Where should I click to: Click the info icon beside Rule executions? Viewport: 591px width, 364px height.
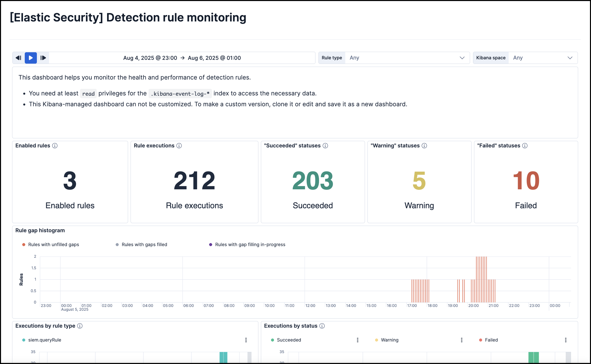point(179,146)
